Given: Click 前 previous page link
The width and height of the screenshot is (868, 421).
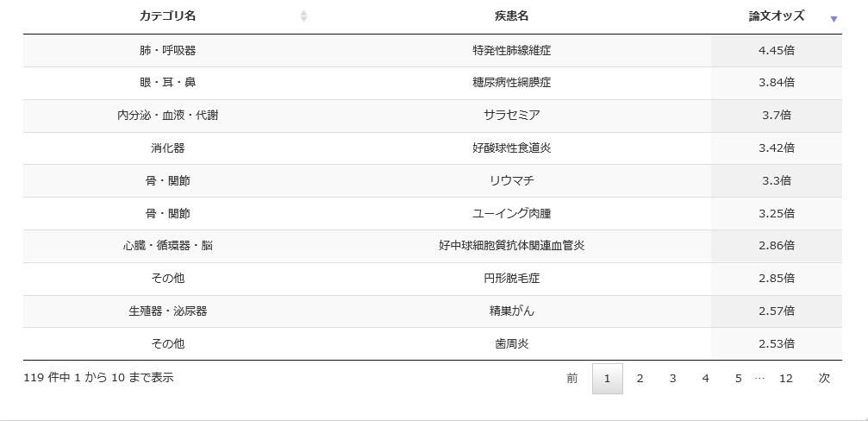Looking at the screenshot, I should (572, 379).
